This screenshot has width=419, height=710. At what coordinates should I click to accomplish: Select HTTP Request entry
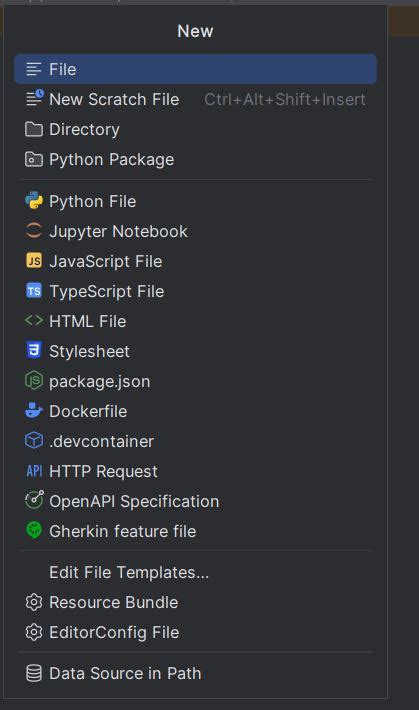coord(195,471)
